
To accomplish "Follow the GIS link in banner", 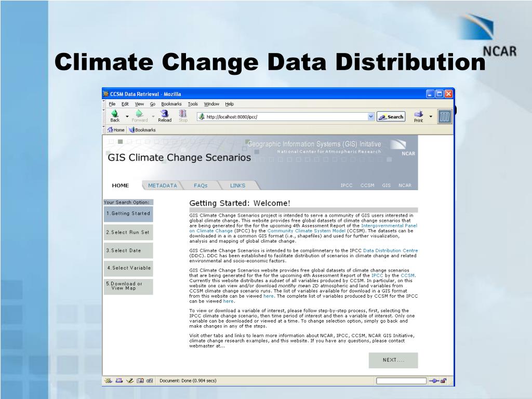I will point(386,185).
